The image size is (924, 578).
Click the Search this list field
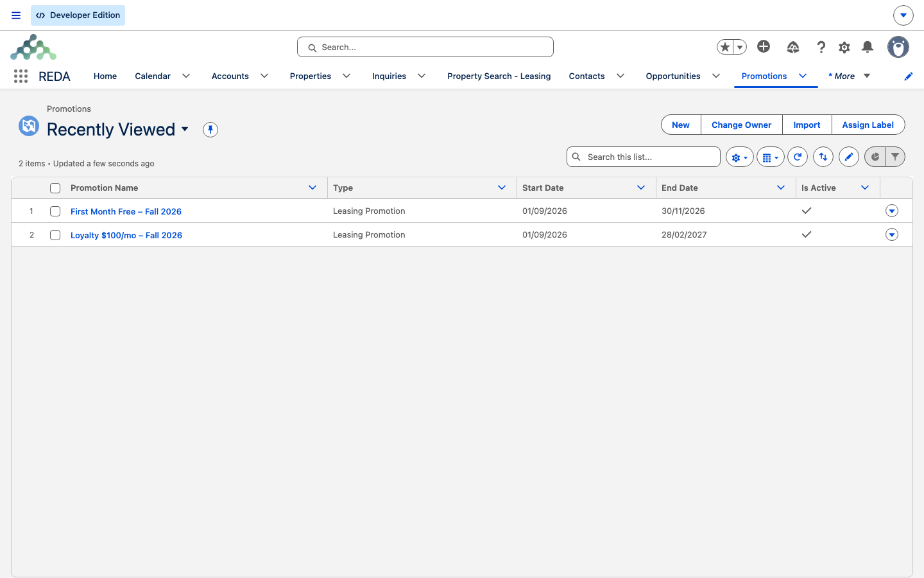[x=644, y=157]
